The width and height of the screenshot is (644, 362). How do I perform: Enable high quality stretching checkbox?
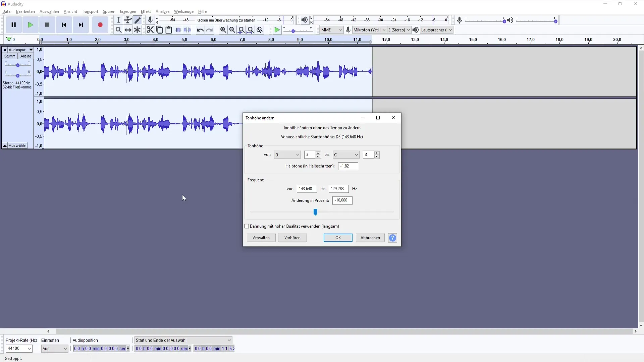tap(247, 226)
